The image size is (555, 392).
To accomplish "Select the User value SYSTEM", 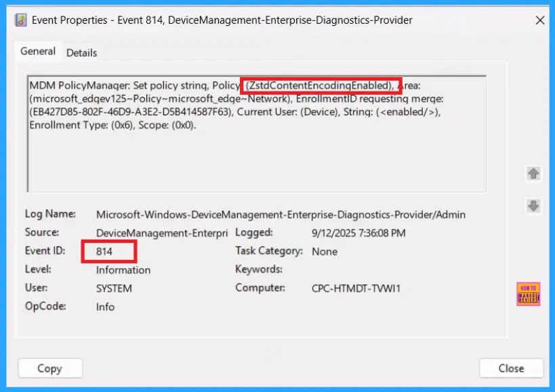I will 114,288.
